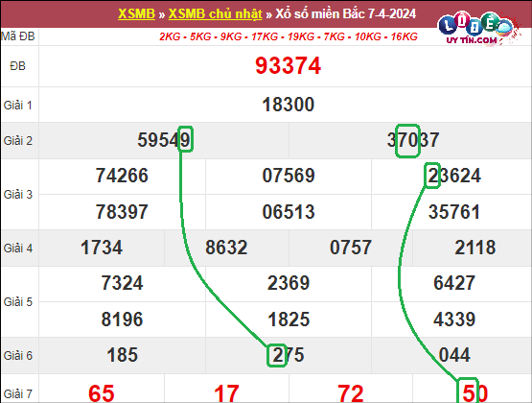Select Giải 7 number 72
The image size is (532, 403).
[351, 393]
